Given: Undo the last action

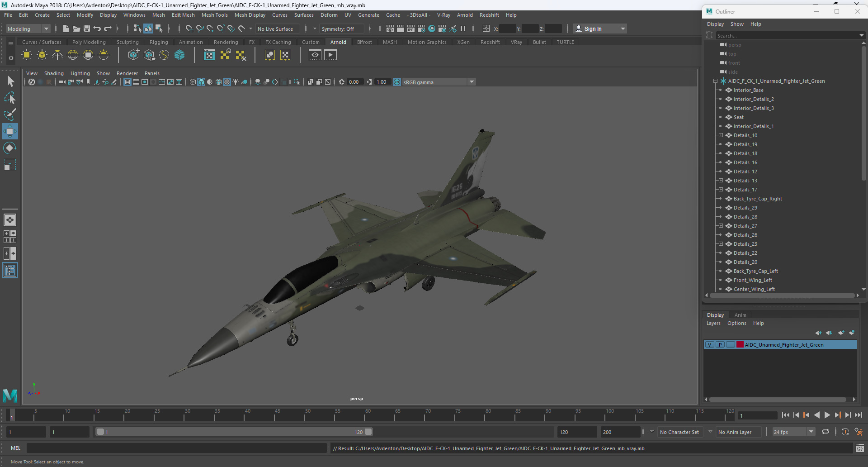Looking at the screenshot, I should pyautogui.click(x=97, y=29).
